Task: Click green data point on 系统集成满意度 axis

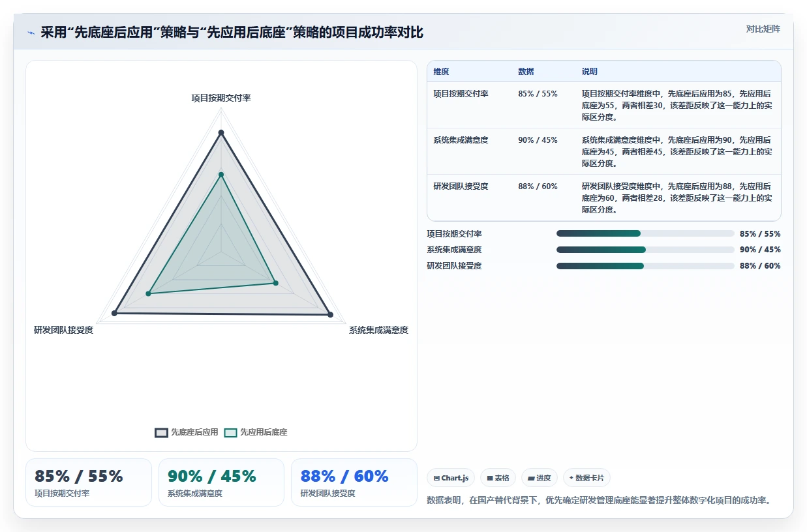Action: tap(275, 283)
